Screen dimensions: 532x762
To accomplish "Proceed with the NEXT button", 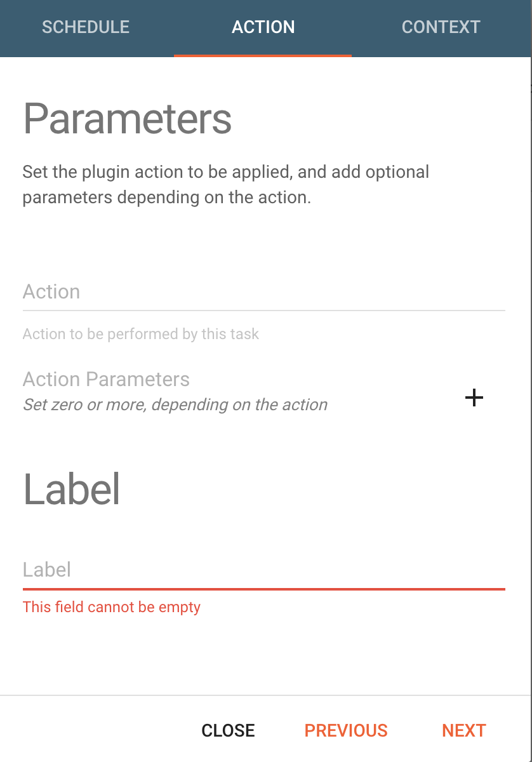I will point(464,730).
